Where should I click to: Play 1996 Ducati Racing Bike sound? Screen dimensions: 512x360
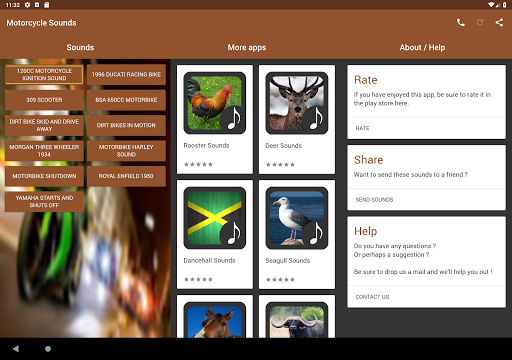point(126,75)
